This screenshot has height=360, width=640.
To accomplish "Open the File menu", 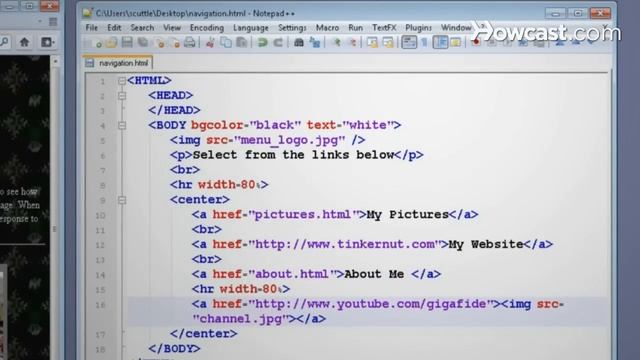I will 91,28.
